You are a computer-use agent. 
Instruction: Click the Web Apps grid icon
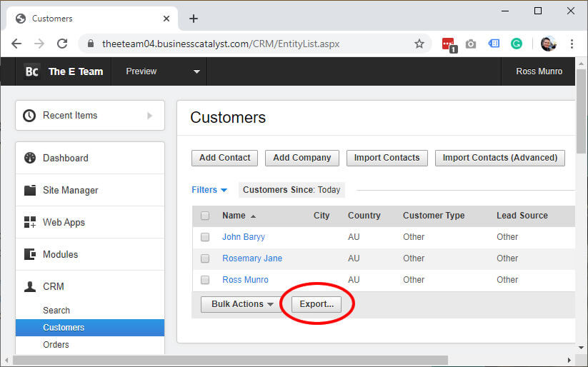(x=30, y=222)
